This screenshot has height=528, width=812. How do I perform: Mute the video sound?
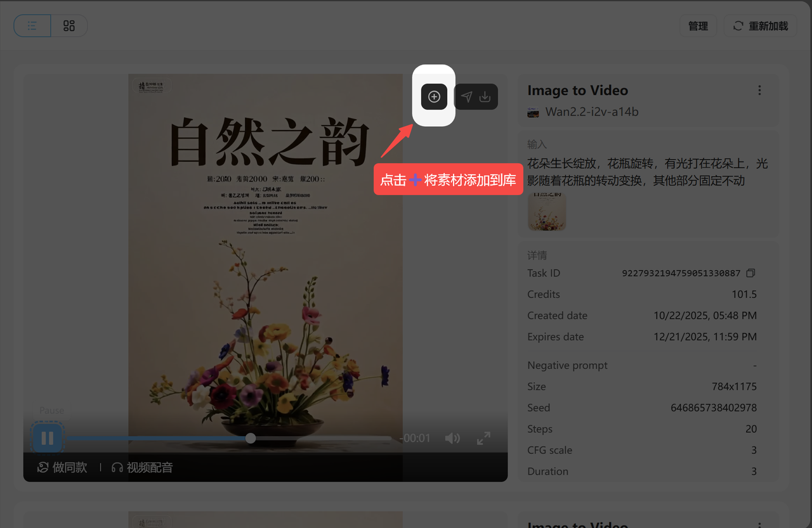pyautogui.click(x=452, y=438)
